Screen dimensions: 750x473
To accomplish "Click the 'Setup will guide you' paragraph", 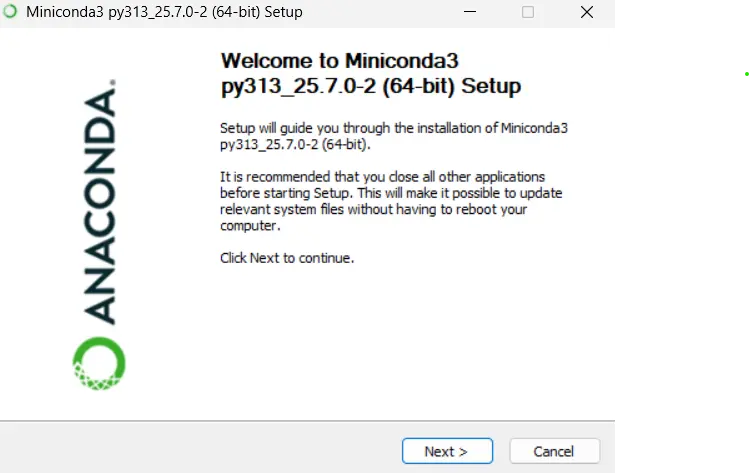I will pos(394,136).
